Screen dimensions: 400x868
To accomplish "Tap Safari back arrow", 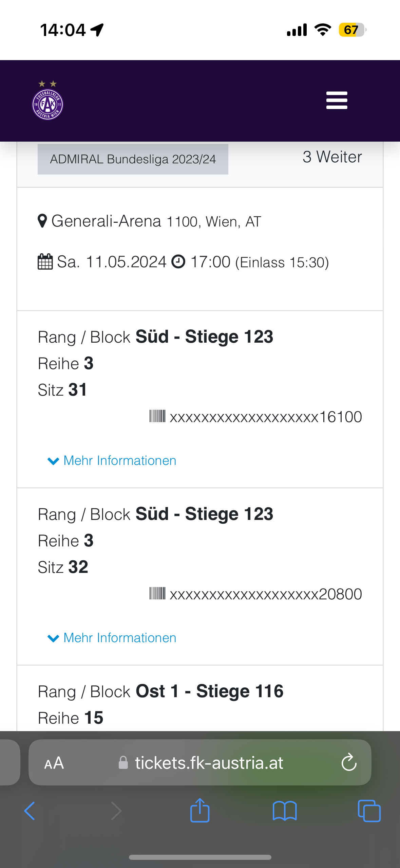I will 30,811.
